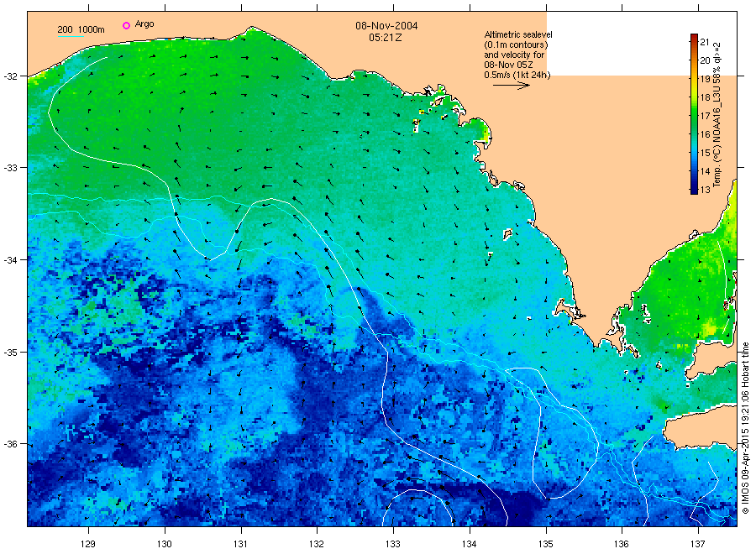Click latitude axis label '-35'
756x554 pixels.
(10, 353)
